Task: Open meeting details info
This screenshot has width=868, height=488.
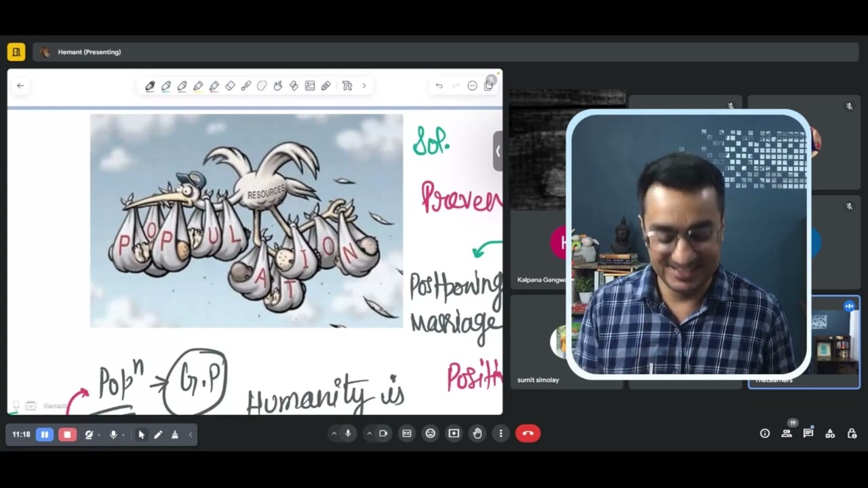Action: (765, 434)
